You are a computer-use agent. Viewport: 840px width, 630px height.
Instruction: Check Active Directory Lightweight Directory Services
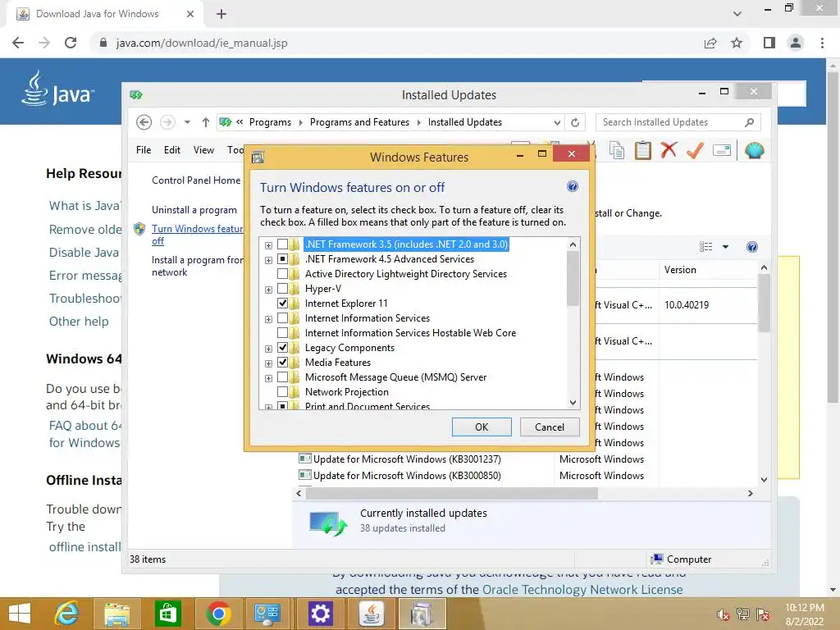[x=282, y=274]
